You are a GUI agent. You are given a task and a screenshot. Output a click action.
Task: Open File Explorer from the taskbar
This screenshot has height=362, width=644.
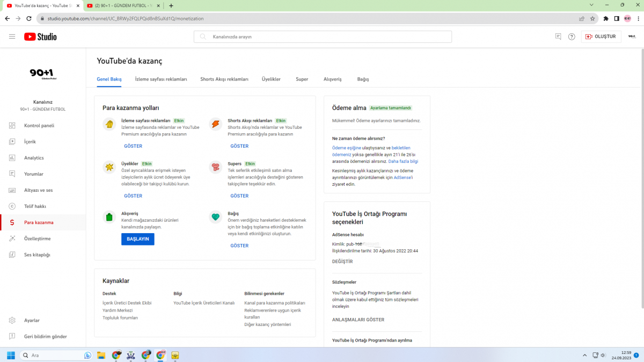[101, 355]
